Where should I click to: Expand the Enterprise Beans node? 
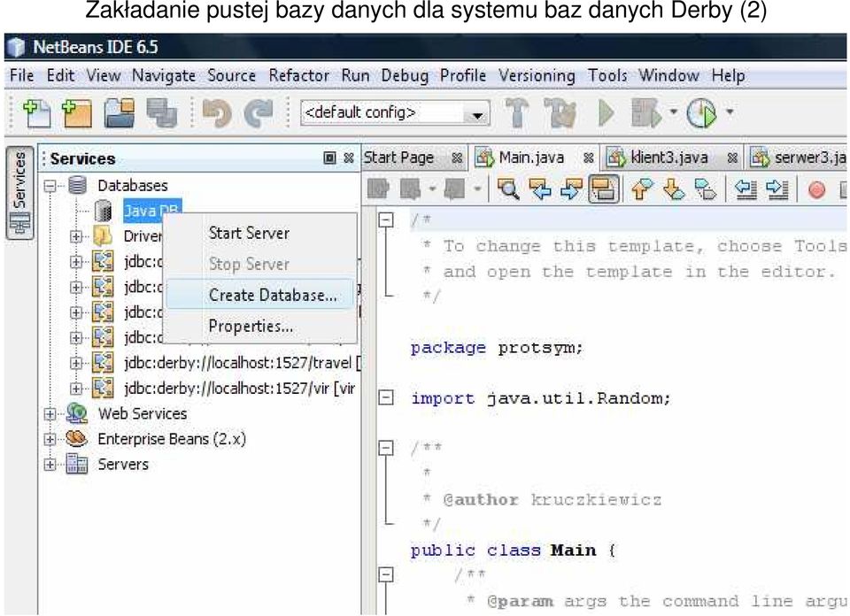pos(50,439)
